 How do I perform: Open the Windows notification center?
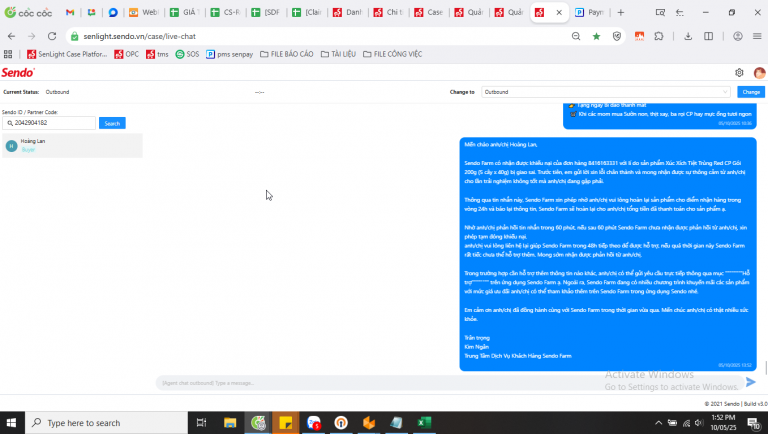coord(754,423)
